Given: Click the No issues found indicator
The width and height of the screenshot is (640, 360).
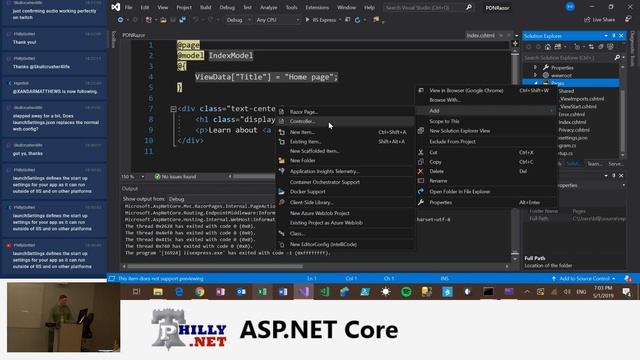Looking at the screenshot, I should [175, 177].
